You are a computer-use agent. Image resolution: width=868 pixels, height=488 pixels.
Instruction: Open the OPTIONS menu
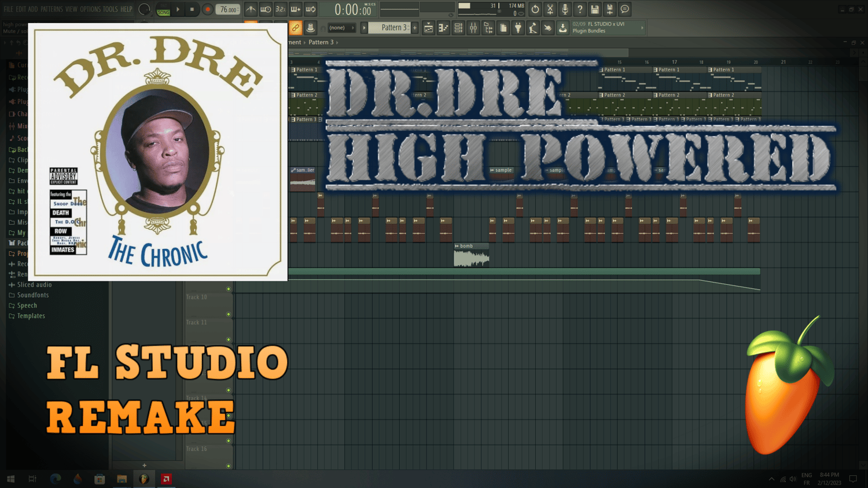tap(90, 9)
